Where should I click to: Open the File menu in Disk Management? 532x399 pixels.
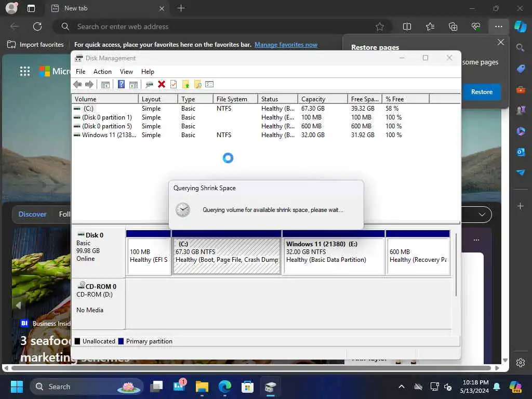click(81, 72)
